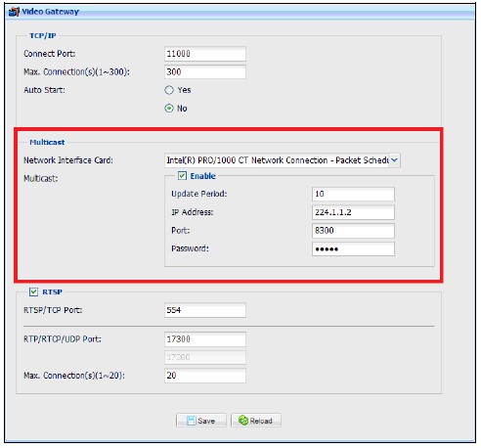The height and width of the screenshot is (448, 481).
Task: Click the Multicast Port field showing 8300
Action: pos(353,231)
